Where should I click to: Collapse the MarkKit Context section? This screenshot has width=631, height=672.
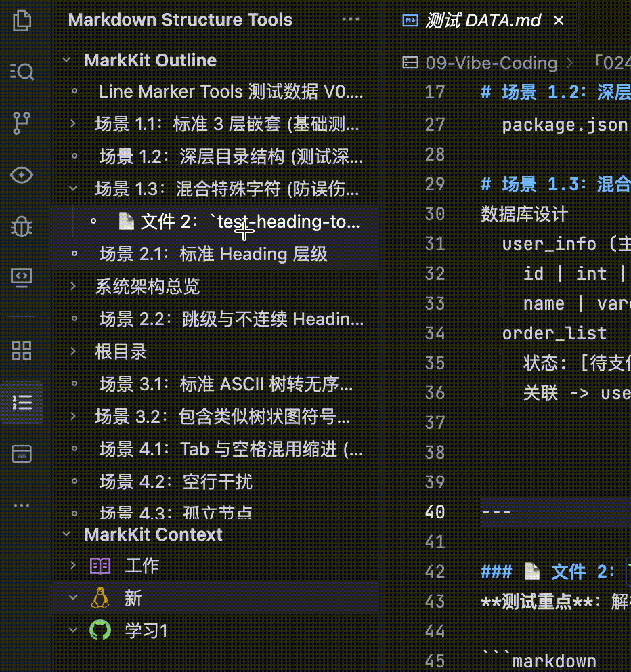pyautogui.click(x=66, y=534)
